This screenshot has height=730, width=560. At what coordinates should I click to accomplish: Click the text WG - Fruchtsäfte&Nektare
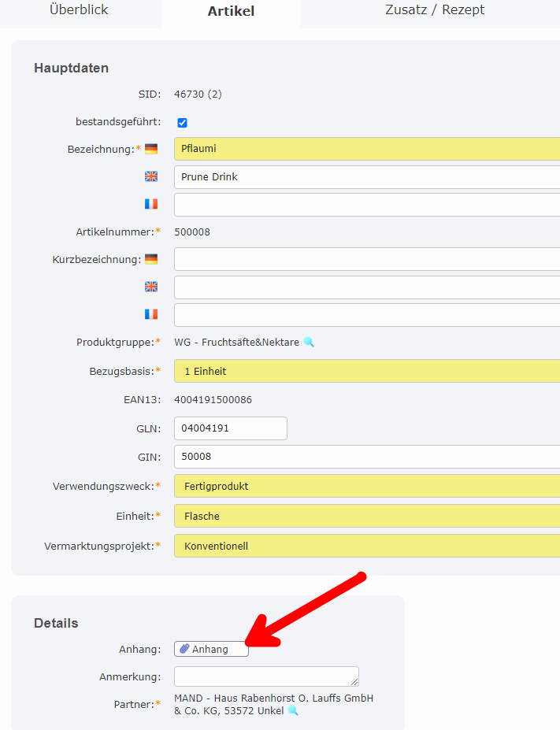[x=237, y=343]
